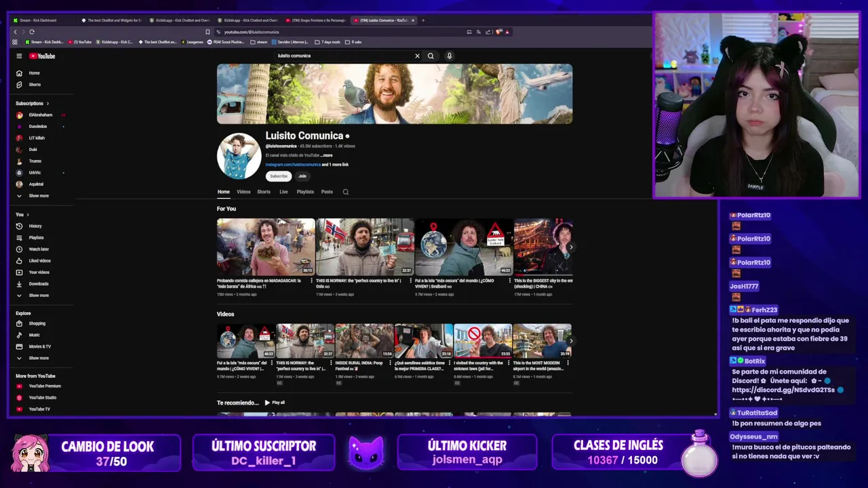The height and width of the screenshot is (488, 868).
Task: Search within the channel using the magnifier icon
Action: [345, 192]
